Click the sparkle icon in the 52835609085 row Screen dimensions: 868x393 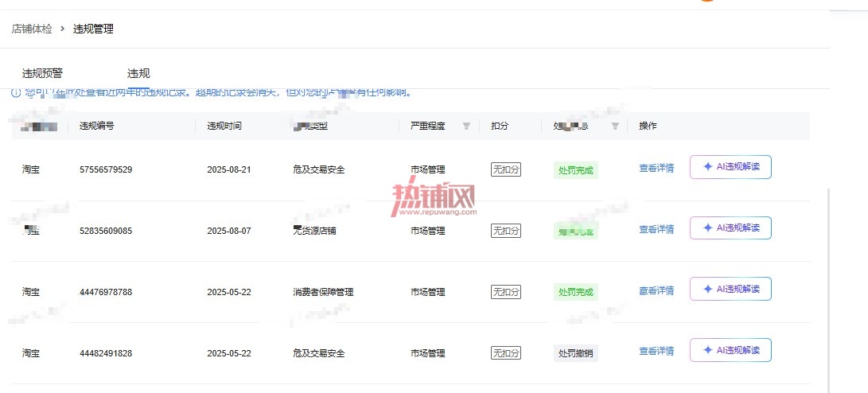click(x=707, y=228)
